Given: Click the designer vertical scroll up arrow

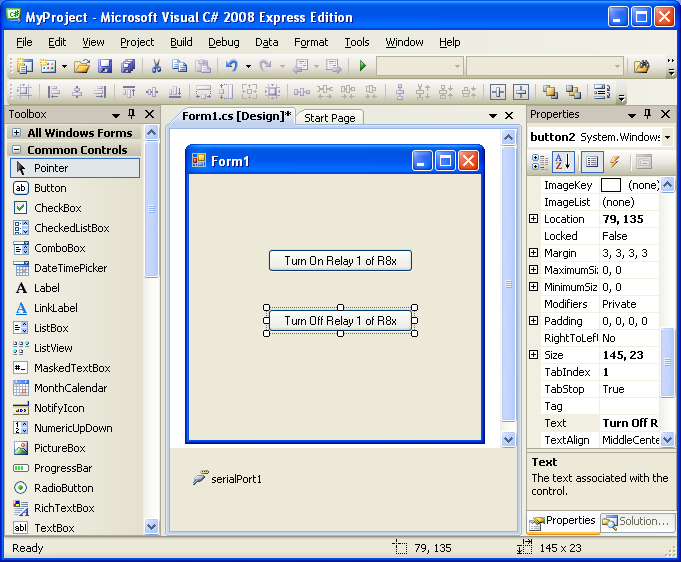Looking at the screenshot, I should click(508, 138).
